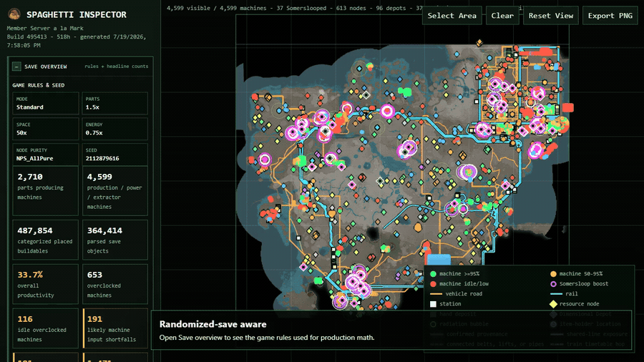Click orange 'machine 50-95%' legend dot

coord(553,274)
